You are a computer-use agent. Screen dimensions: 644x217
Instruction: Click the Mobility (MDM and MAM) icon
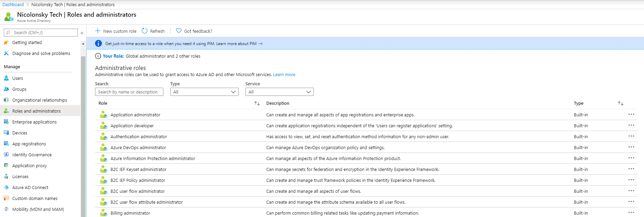[6, 209]
